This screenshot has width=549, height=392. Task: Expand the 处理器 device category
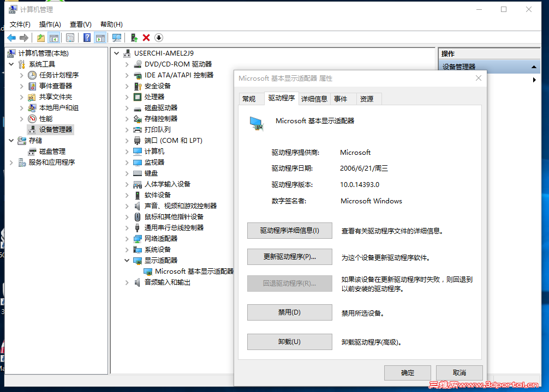click(127, 97)
